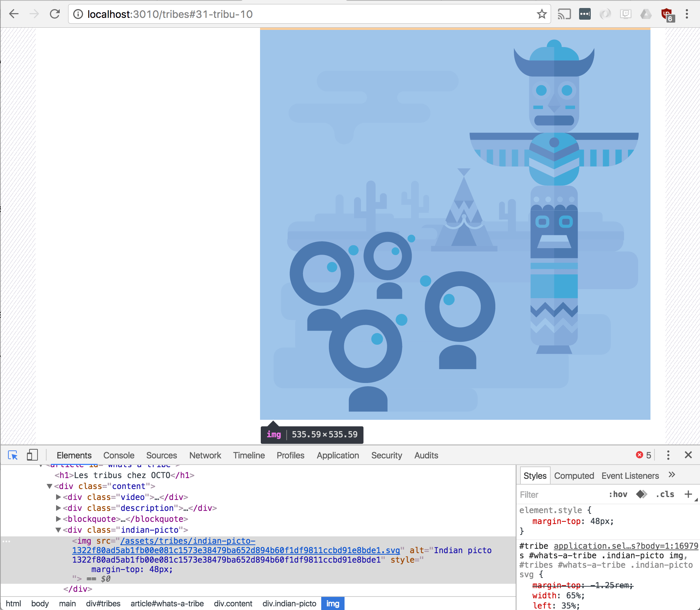This screenshot has width=700, height=610.
Task: Toggle the .cls class editor
Action: click(x=665, y=494)
